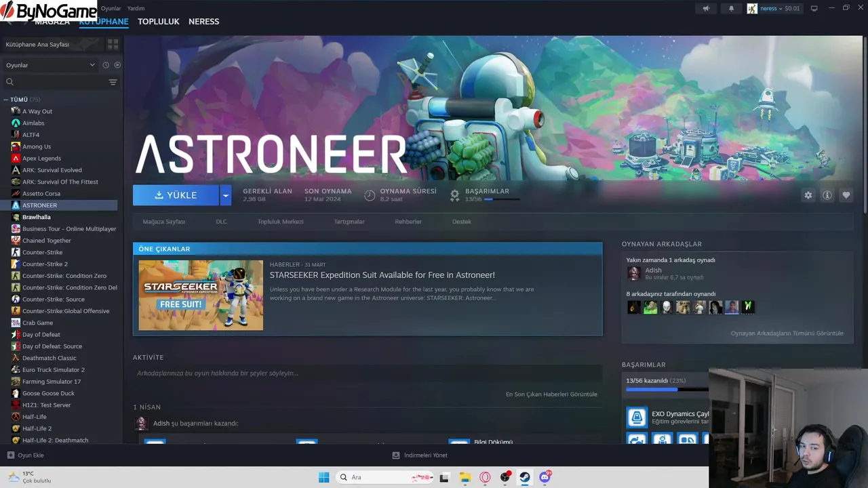Click En Son Çıkan Haberleri Görüntüle
868x488 pixels.
point(551,394)
